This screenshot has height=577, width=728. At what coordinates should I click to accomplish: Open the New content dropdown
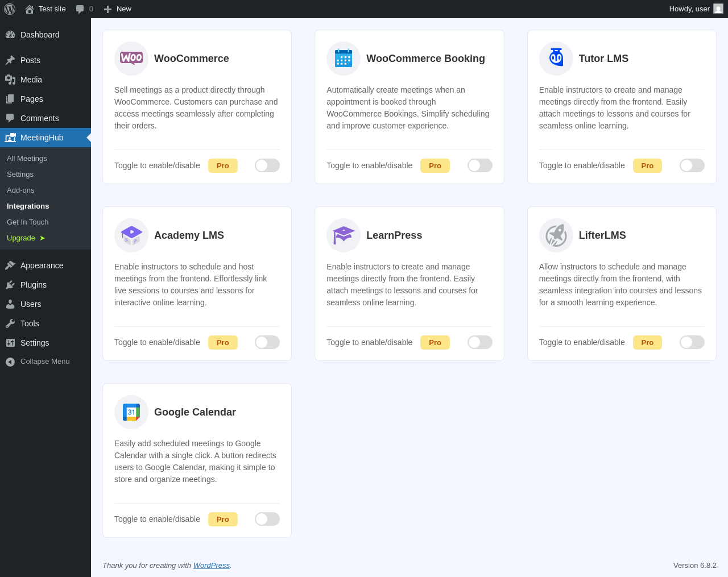point(118,9)
